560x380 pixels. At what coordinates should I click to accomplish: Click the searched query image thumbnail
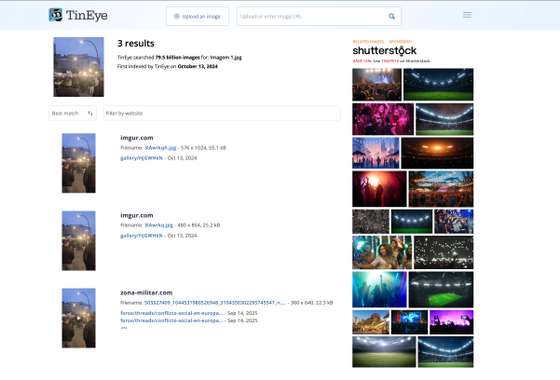tap(79, 67)
